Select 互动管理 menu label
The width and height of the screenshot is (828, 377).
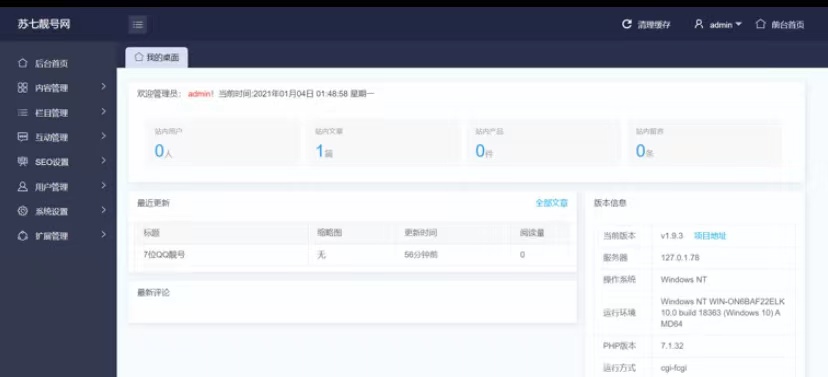tap(51, 137)
